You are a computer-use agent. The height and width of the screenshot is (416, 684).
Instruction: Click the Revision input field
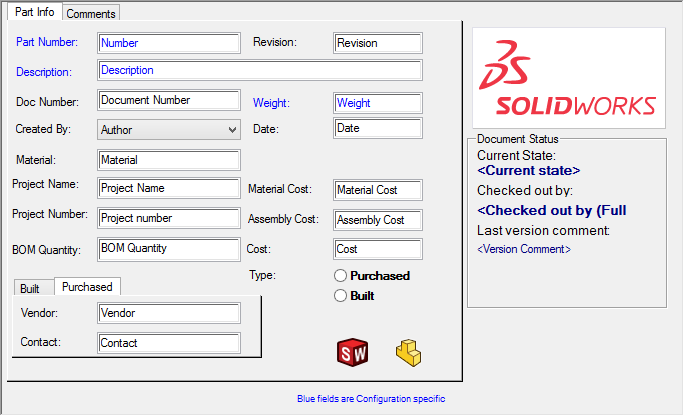378,43
